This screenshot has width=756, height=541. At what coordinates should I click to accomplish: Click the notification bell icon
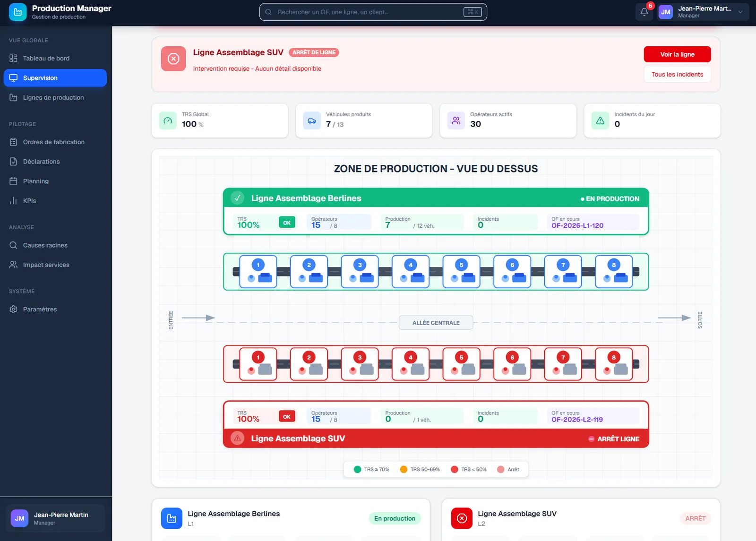(644, 12)
